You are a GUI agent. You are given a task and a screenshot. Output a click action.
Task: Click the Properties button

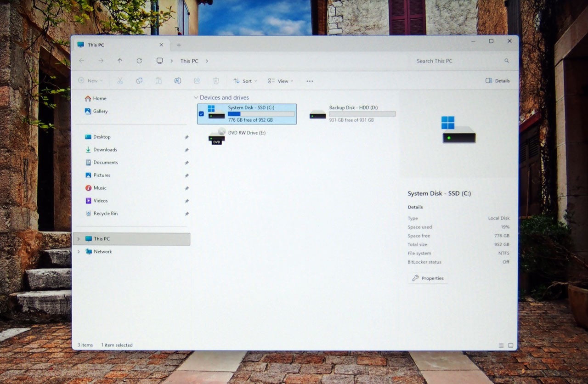pos(428,278)
